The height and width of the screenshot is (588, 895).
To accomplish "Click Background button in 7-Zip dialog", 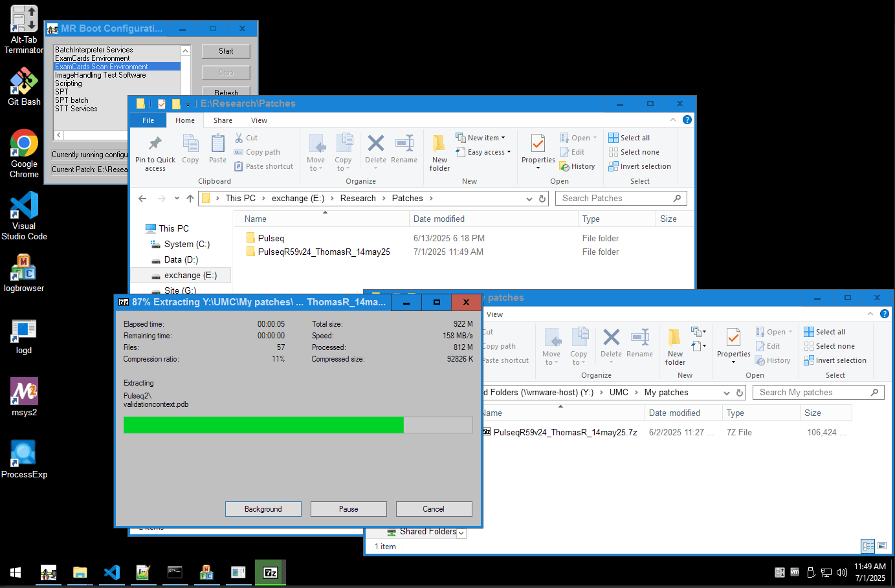I will pyautogui.click(x=263, y=509).
